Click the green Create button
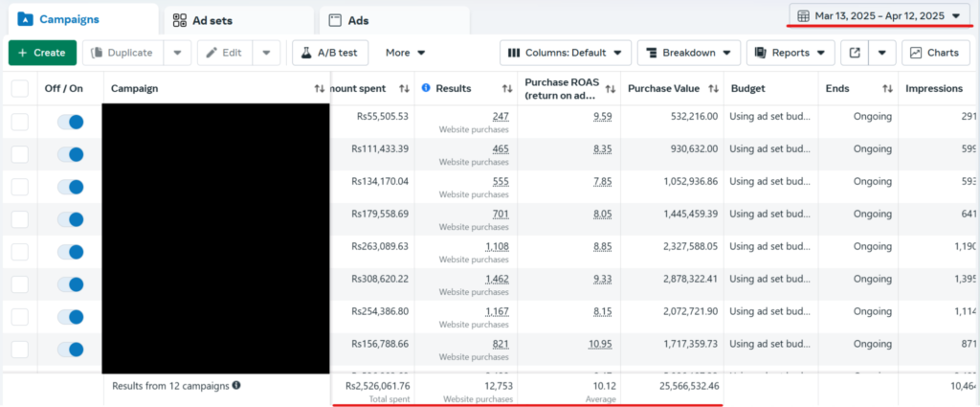Viewport: 980px width, 407px height. coord(42,53)
